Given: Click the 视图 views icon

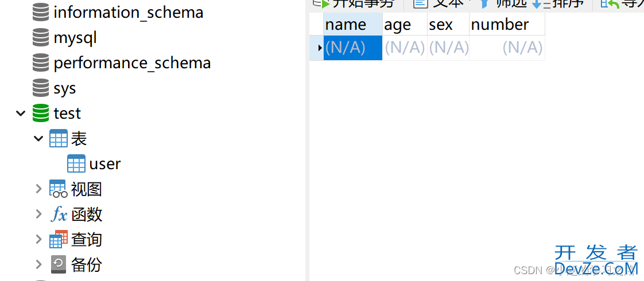Looking at the screenshot, I should point(58,189).
